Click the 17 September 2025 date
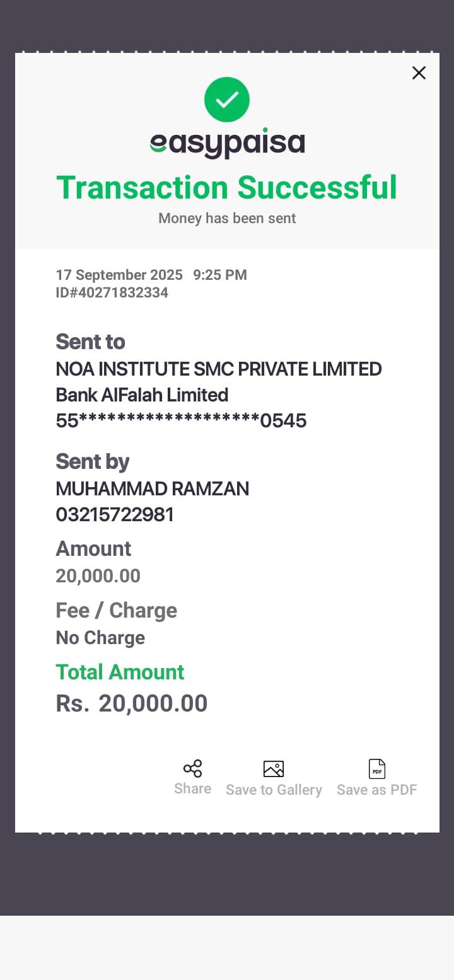 point(119,275)
